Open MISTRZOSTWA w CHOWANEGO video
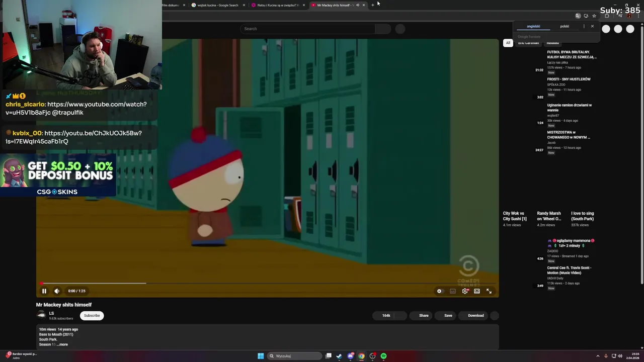The height and width of the screenshot is (362, 644). pyautogui.click(x=569, y=135)
